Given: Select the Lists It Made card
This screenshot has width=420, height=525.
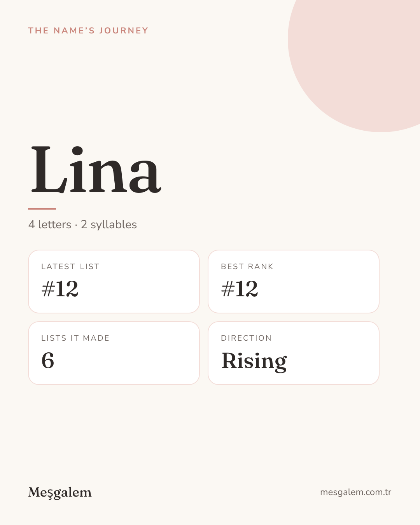Looking at the screenshot, I should coord(114,353).
